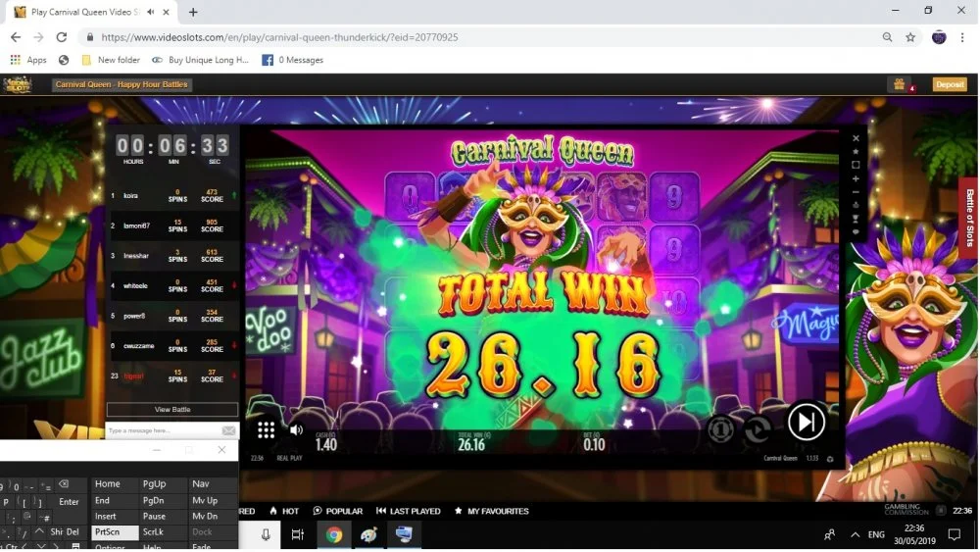Switch game to fullscreen square icon
980x552 pixels.
[856, 165]
